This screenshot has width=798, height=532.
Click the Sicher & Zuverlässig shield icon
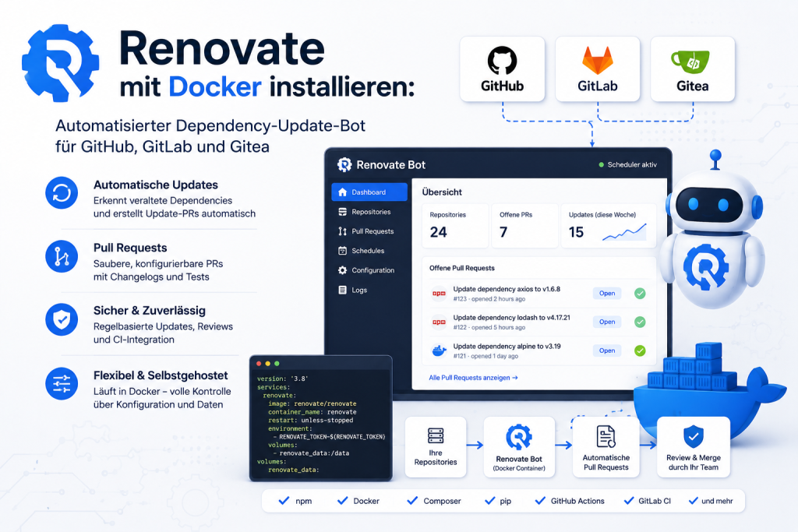click(62, 319)
